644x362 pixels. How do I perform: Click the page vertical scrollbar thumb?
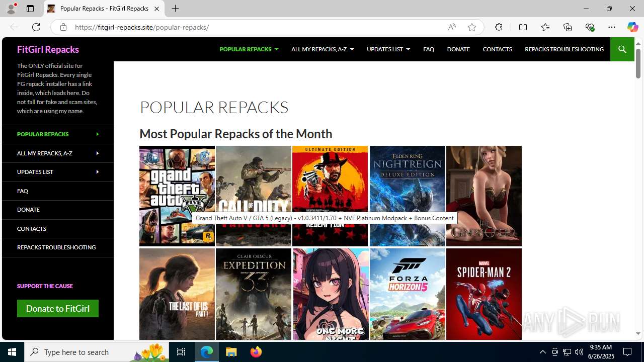[x=638, y=63]
